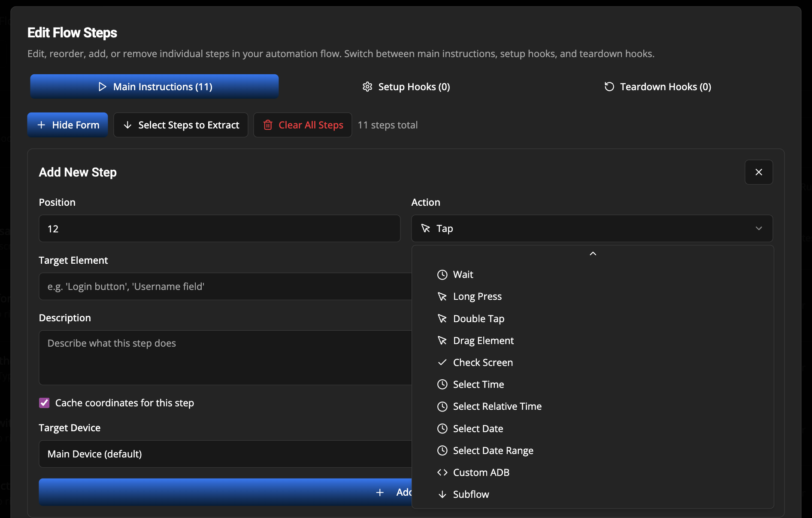Choose Select Date Range option

[x=592, y=451]
